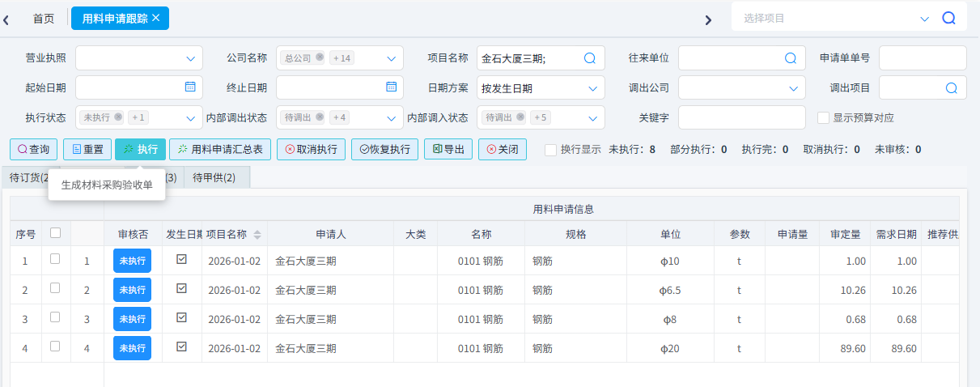This screenshot has width=980, height=387.
Task: Sort by the 项目名称 column arrows
Action: click(257, 235)
